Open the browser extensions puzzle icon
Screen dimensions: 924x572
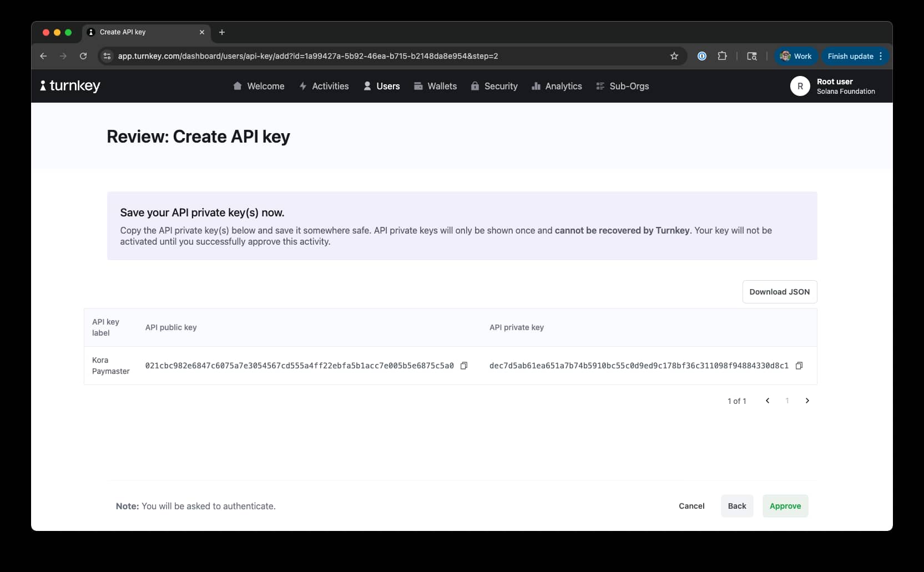tap(722, 56)
